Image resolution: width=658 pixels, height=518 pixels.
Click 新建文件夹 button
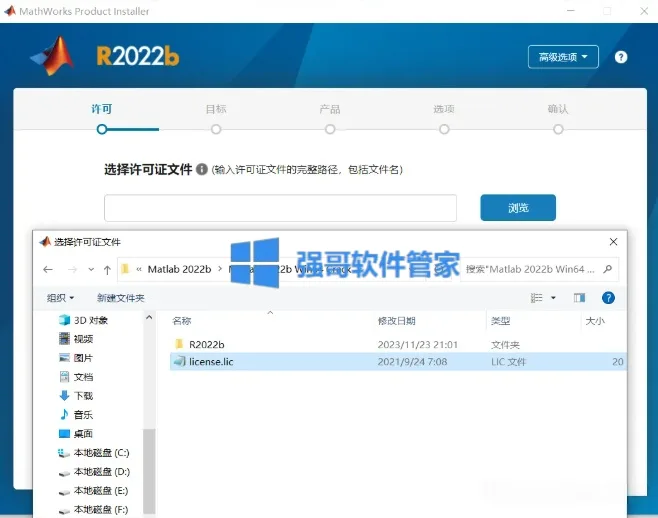[x=120, y=298]
